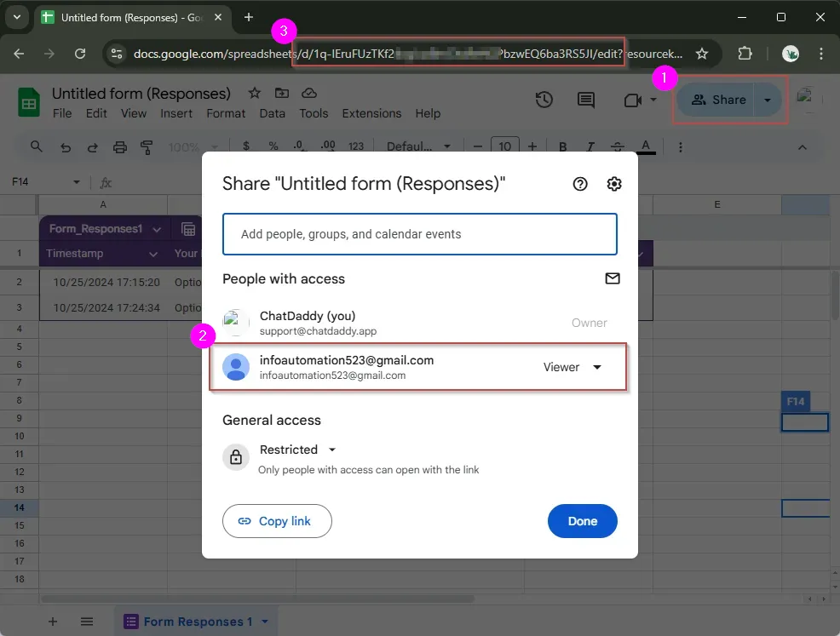Click the text color A icon
Viewport: 840px width, 636px height.
[x=646, y=146]
